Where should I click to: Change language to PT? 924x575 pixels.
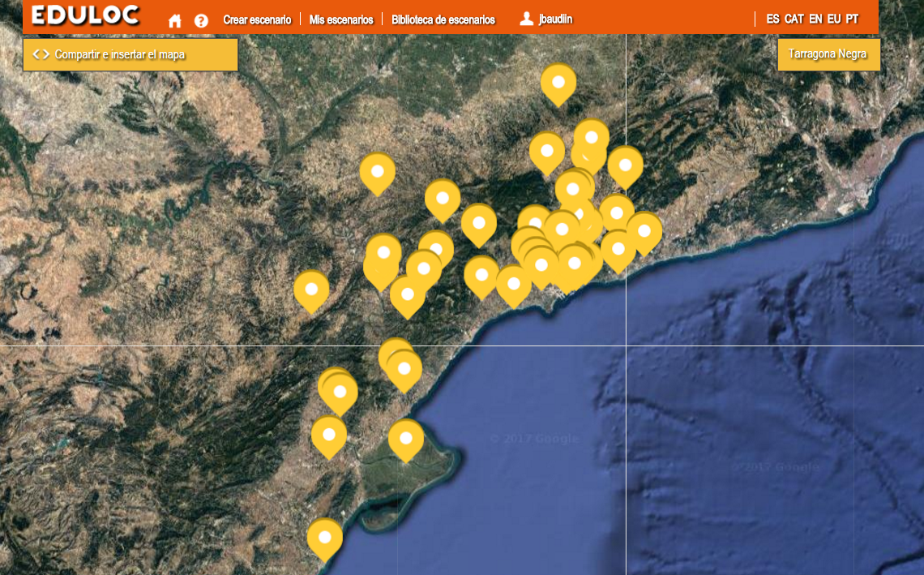click(852, 19)
